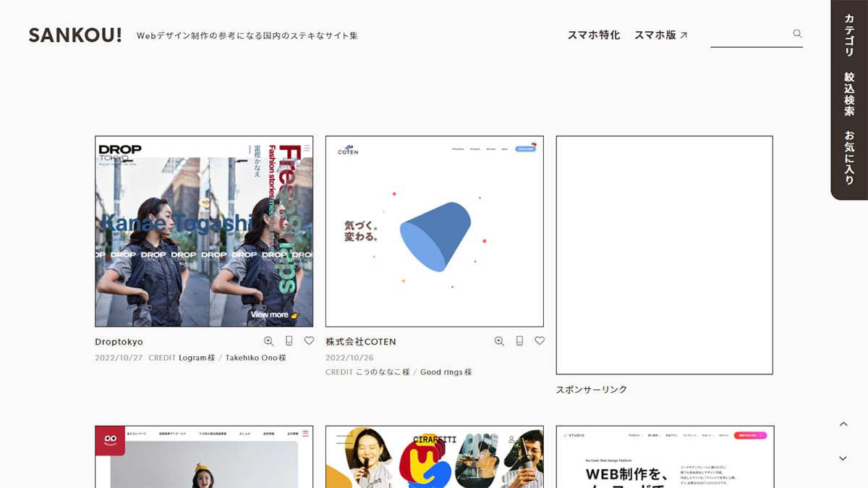
Task: View Droptokyo smartphone version icon
Action: pyautogui.click(x=289, y=341)
